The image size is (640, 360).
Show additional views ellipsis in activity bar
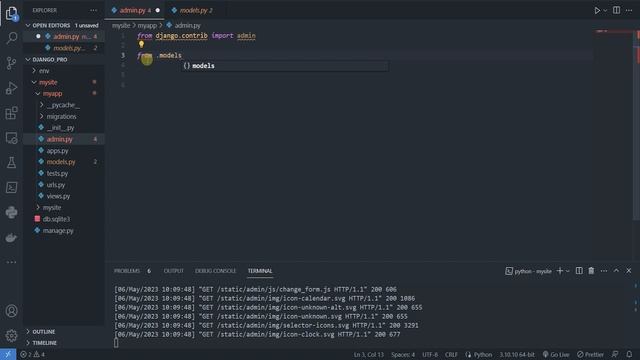point(11,262)
